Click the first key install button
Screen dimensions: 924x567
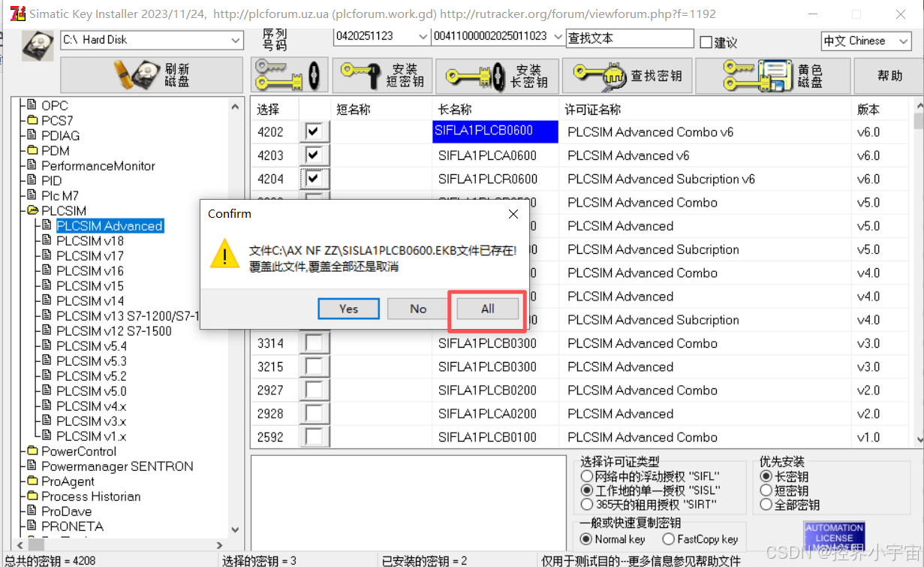pyautogui.click(x=288, y=75)
